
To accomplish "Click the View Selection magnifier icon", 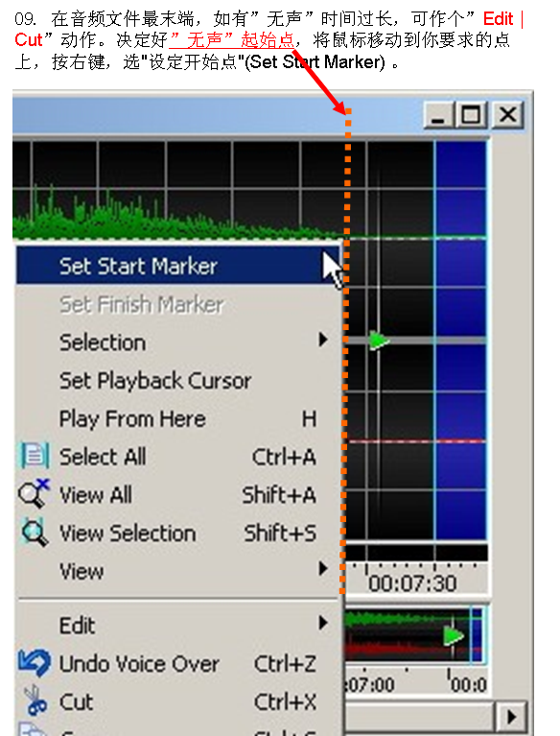I will click(35, 533).
